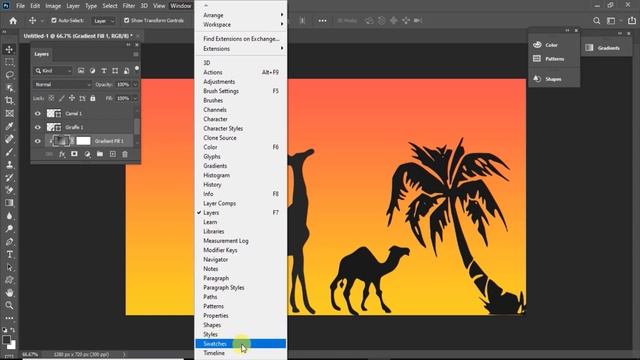Open the Fill slider dropdown arrow
The height and width of the screenshot is (360, 640).
point(135,98)
